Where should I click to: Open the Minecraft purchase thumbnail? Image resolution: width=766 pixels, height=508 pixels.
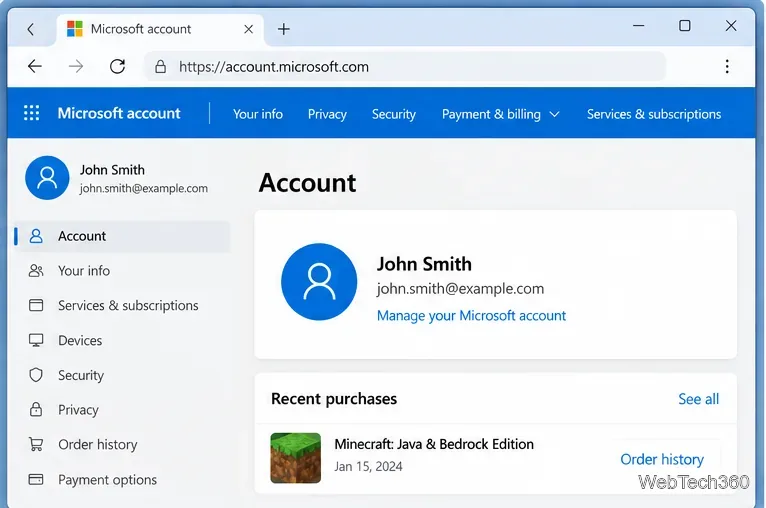pyautogui.click(x=296, y=458)
